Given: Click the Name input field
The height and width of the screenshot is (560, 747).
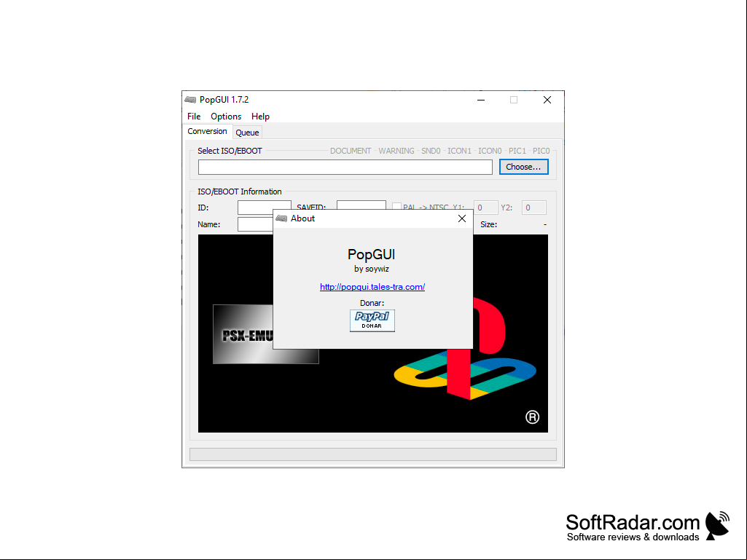Looking at the screenshot, I should coord(255,224).
